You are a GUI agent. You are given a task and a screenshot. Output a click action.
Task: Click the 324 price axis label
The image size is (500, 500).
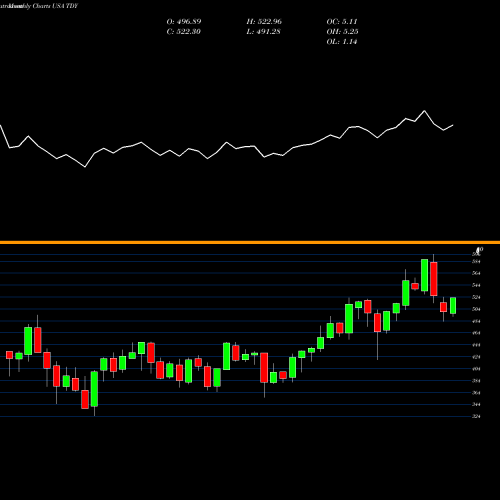(476, 416)
